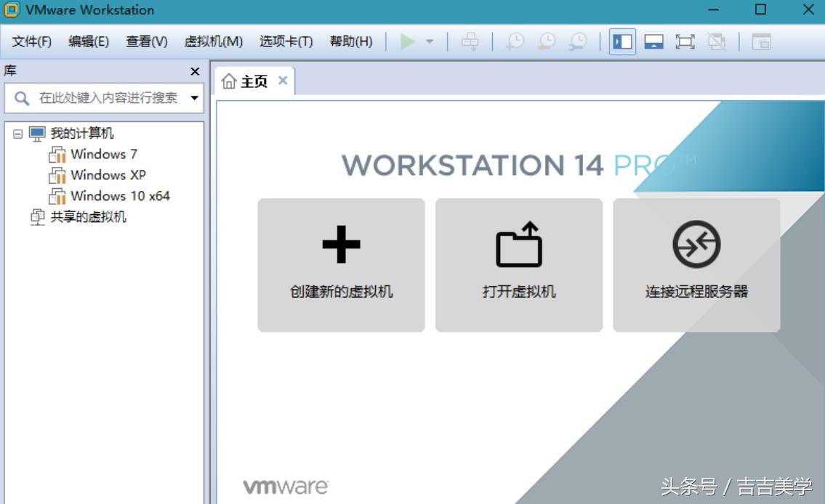This screenshot has height=504, width=825.
Task: Open the snapshot manager wrench icon
Action: (578, 41)
